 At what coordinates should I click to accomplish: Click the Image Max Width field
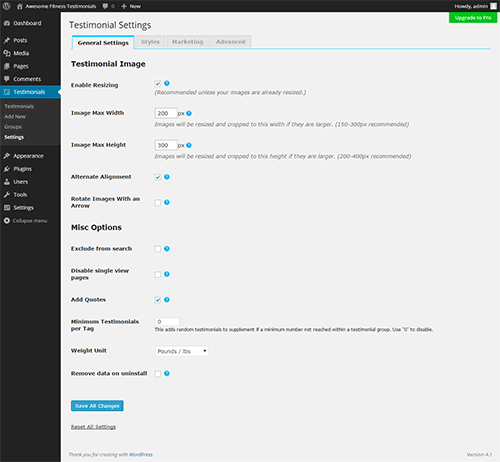click(x=166, y=113)
